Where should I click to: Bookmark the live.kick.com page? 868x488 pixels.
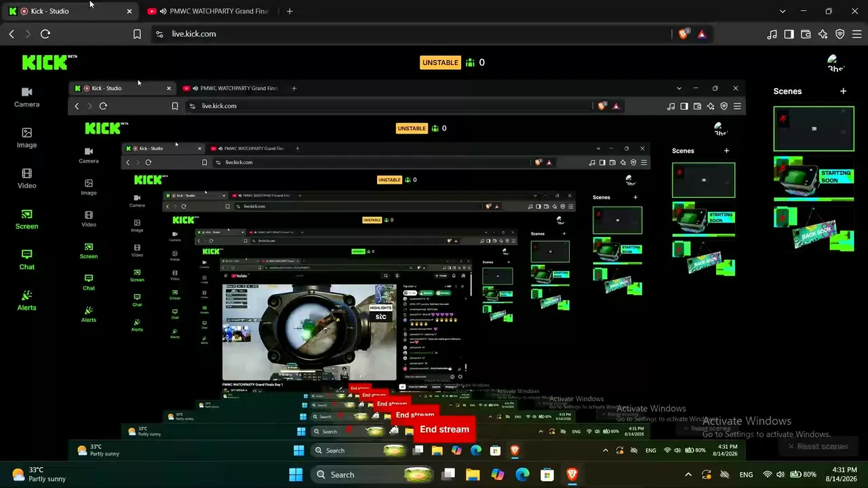click(x=137, y=34)
